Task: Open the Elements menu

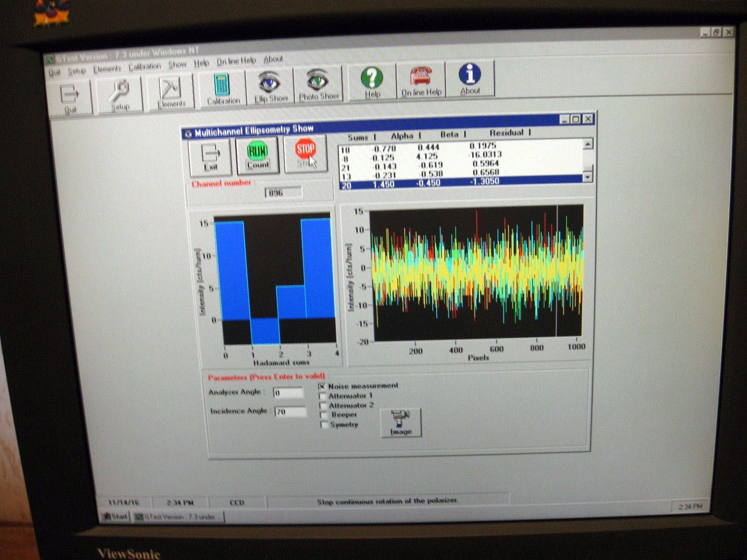Action: 107,69
